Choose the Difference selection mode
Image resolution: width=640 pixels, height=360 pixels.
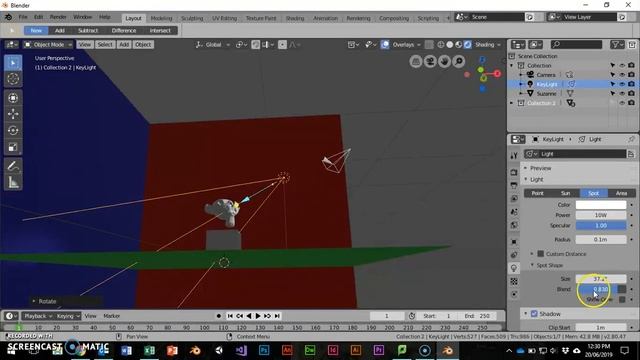(x=124, y=31)
